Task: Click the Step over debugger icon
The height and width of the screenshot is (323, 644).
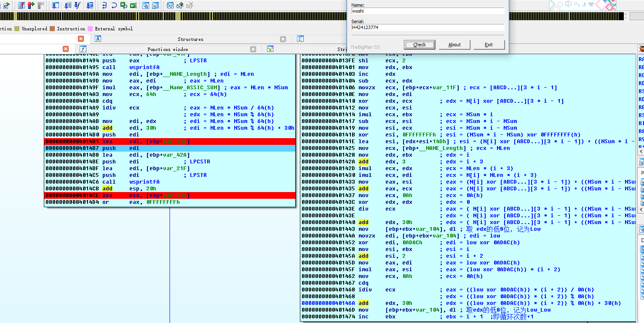Action: coord(114,5)
